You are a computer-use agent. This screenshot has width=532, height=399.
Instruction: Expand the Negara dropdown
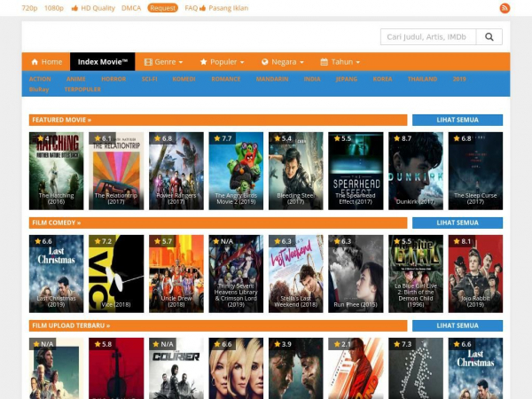pos(283,62)
